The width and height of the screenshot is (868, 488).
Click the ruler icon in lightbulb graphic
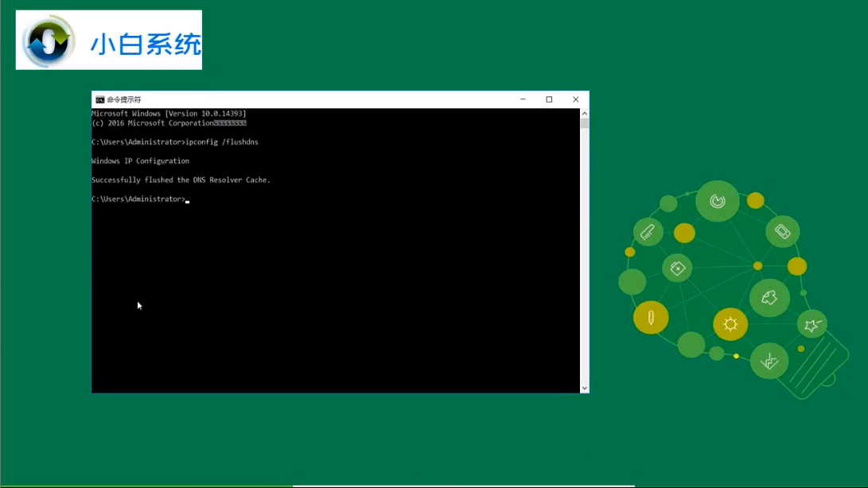[648, 232]
